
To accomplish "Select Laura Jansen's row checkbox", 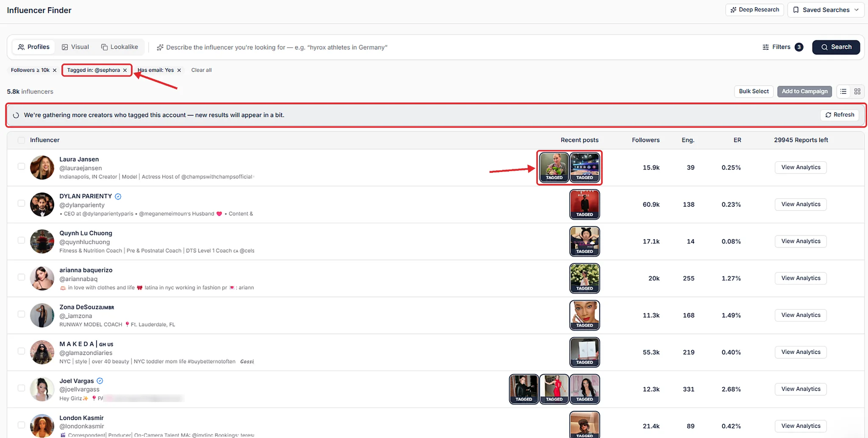I will pos(21,166).
